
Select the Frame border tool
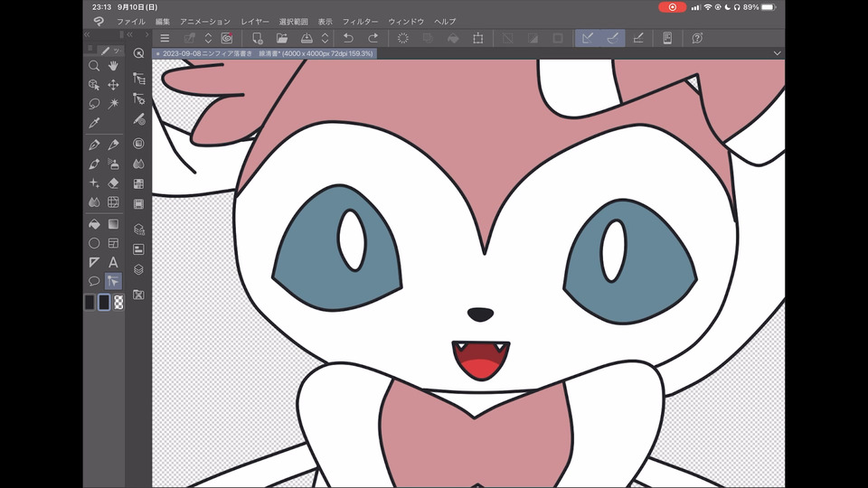tap(113, 243)
